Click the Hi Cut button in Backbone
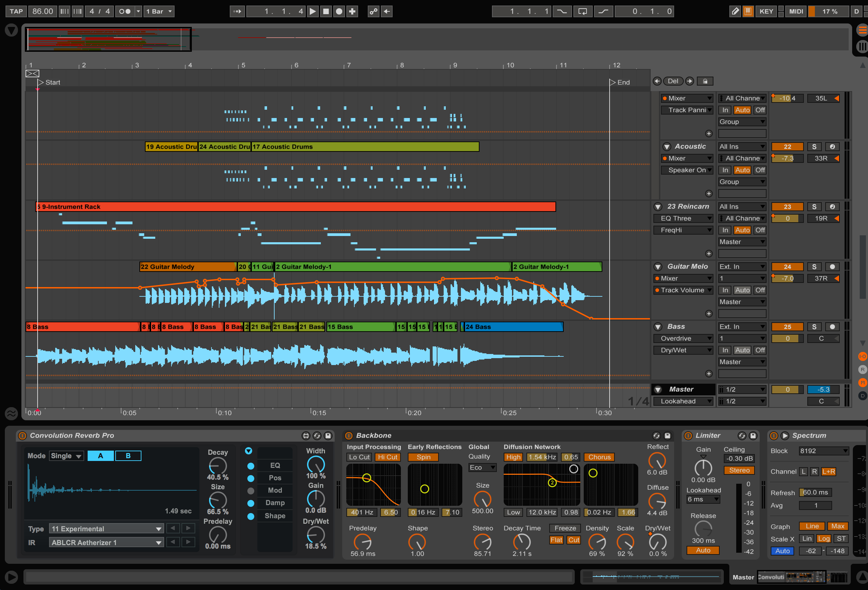 click(x=387, y=457)
